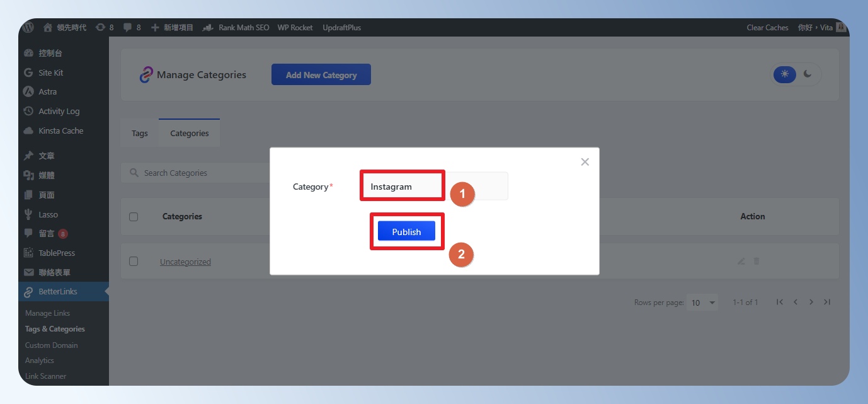Open the Rank Math SEO menu

coord(236,28)
